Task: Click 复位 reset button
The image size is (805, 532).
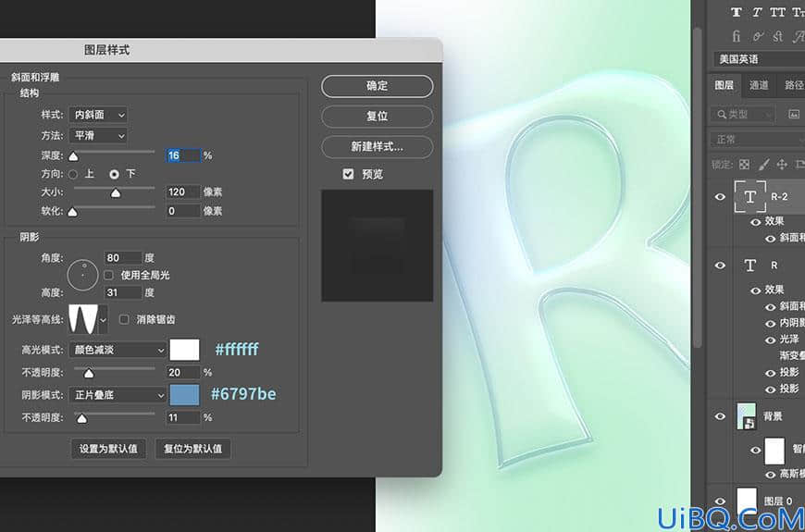Action: pyautogui.click(x=378, y=117)
